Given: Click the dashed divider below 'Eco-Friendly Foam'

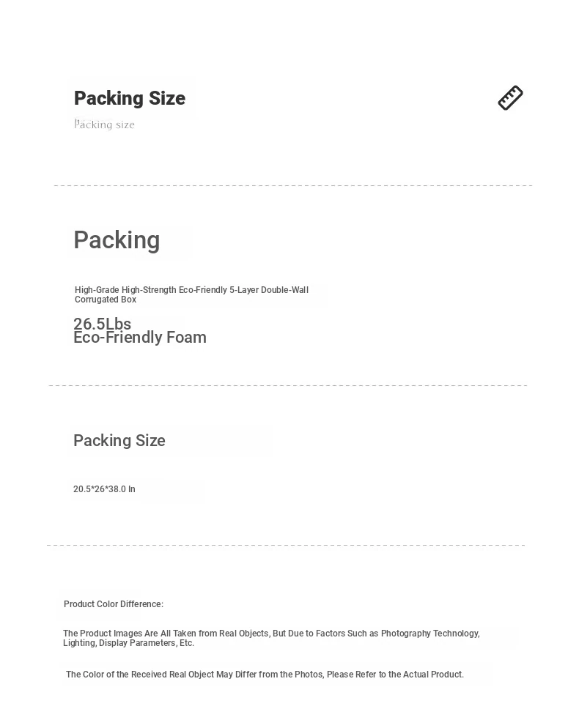Looking at the screenshot, I should coord(288,385).
